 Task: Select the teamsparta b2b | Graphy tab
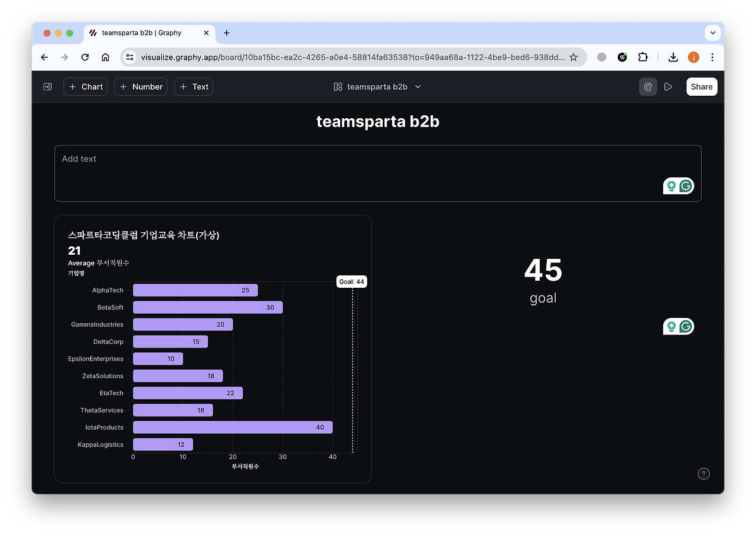tap(149, 33)
